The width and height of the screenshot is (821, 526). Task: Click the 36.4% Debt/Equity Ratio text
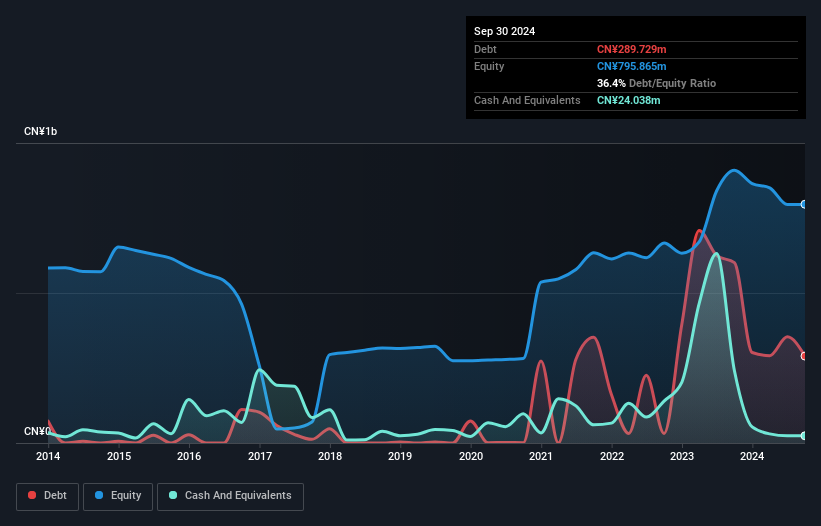[656, 83]
